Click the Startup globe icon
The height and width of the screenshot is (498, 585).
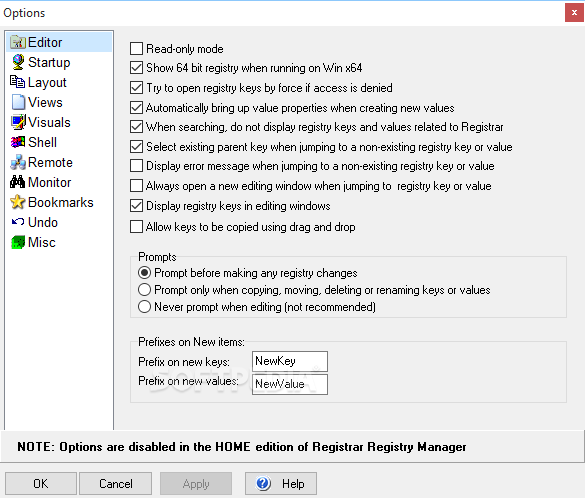pyautogui.click(x=18, y=62)
